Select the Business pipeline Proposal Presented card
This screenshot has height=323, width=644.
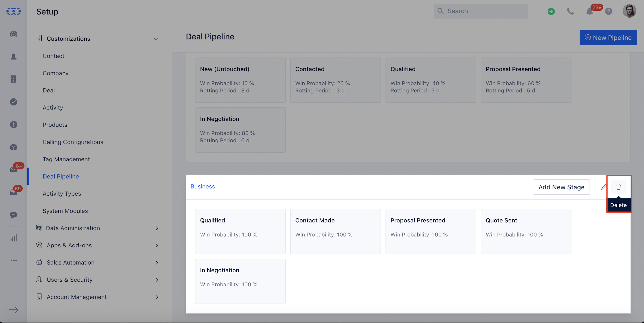tap(430, 231)
